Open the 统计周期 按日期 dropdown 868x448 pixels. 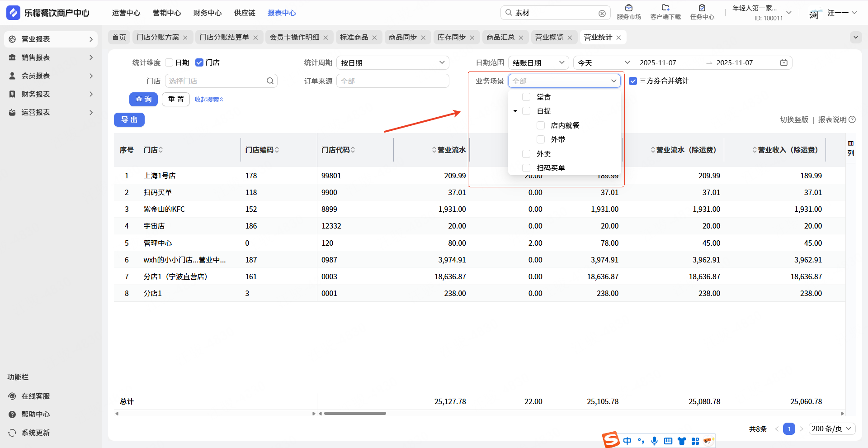(392, 63)
